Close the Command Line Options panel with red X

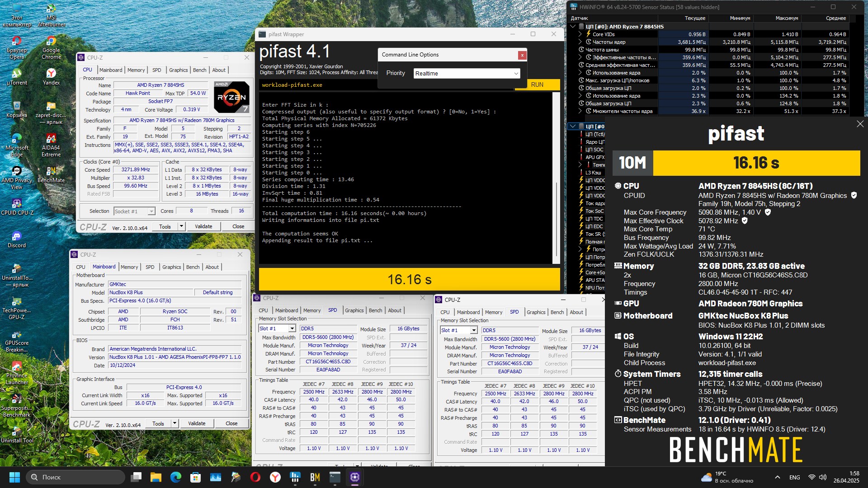(522, 55)
